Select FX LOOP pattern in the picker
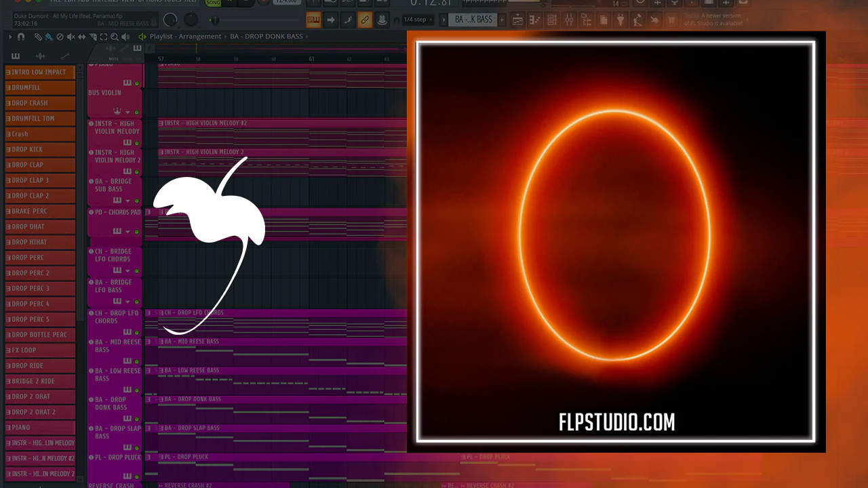The height and width of the screenshot is (488, 868). [40, 350]
